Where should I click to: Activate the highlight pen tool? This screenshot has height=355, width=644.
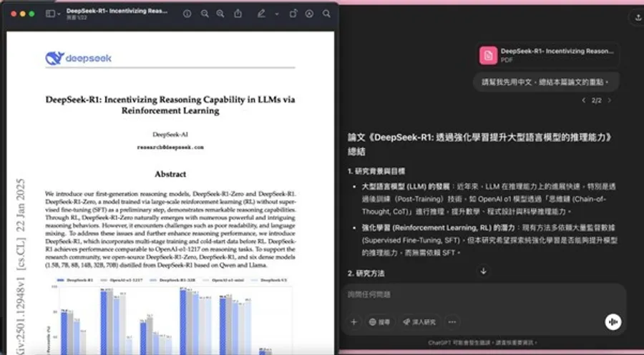click(261, 14)
